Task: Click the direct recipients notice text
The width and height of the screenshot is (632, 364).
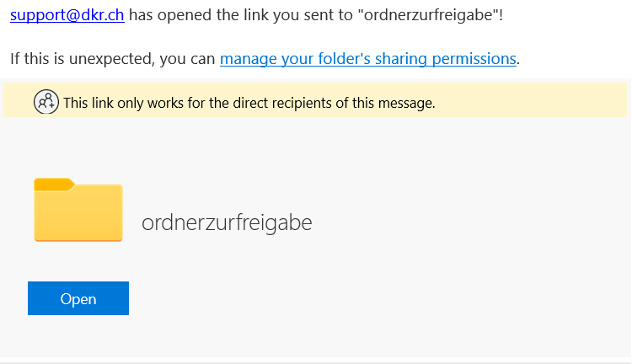Action: pos(249,104)
